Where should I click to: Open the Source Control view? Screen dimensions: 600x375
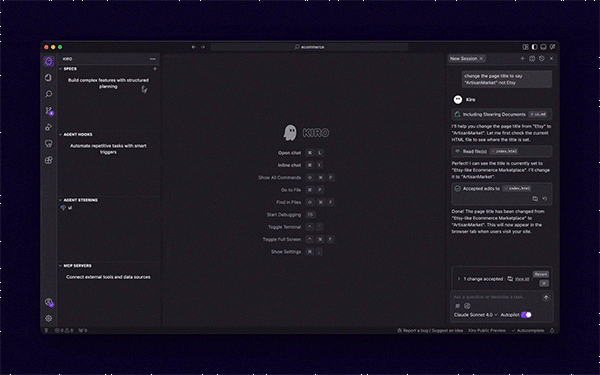[x=49, y=111]
